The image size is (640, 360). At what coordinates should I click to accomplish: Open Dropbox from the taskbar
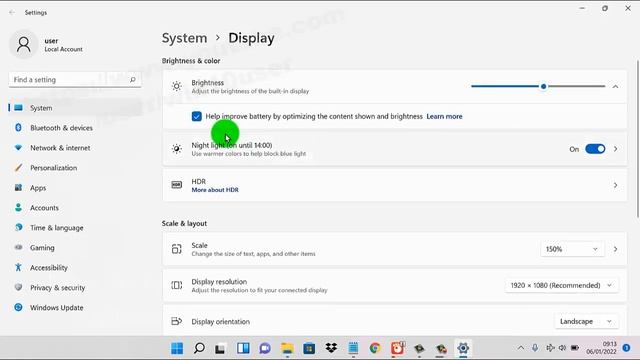tap(331, 348)
